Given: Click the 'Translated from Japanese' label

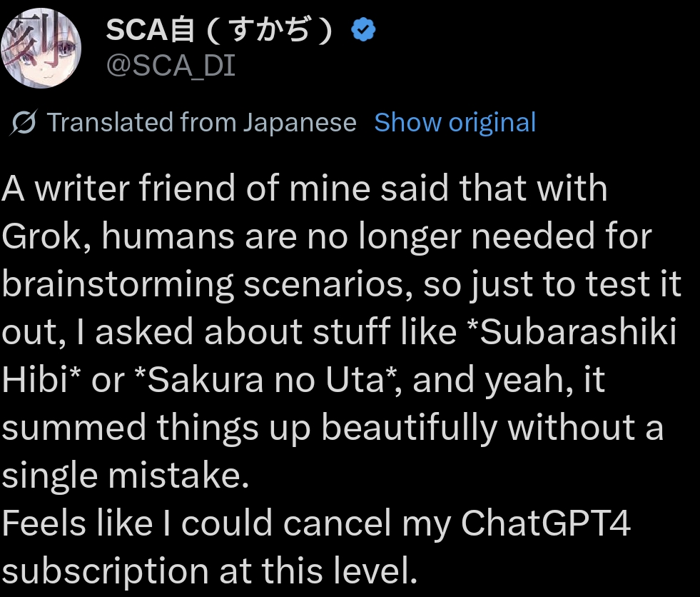Looking at the screenshot, I should point(201,123).
